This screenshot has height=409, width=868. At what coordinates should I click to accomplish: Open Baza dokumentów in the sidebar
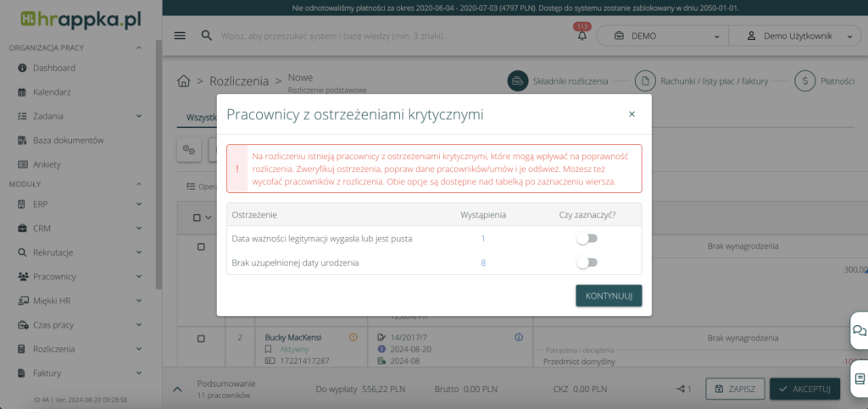(x=68, y=140)
